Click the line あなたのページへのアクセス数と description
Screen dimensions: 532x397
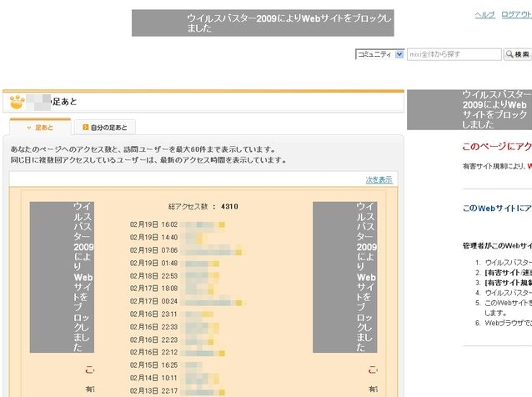(143, 149)
